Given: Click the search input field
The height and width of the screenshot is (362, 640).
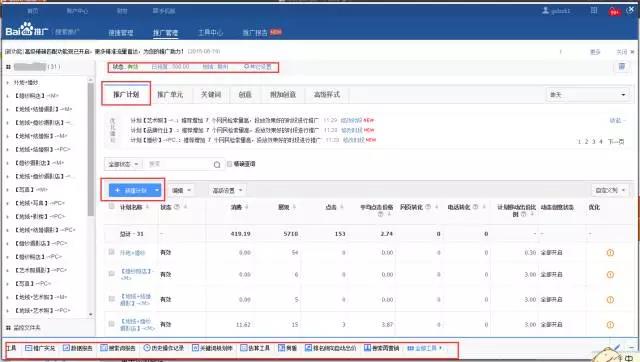Looking at the screenshot, I should click(x=178, y=164).
